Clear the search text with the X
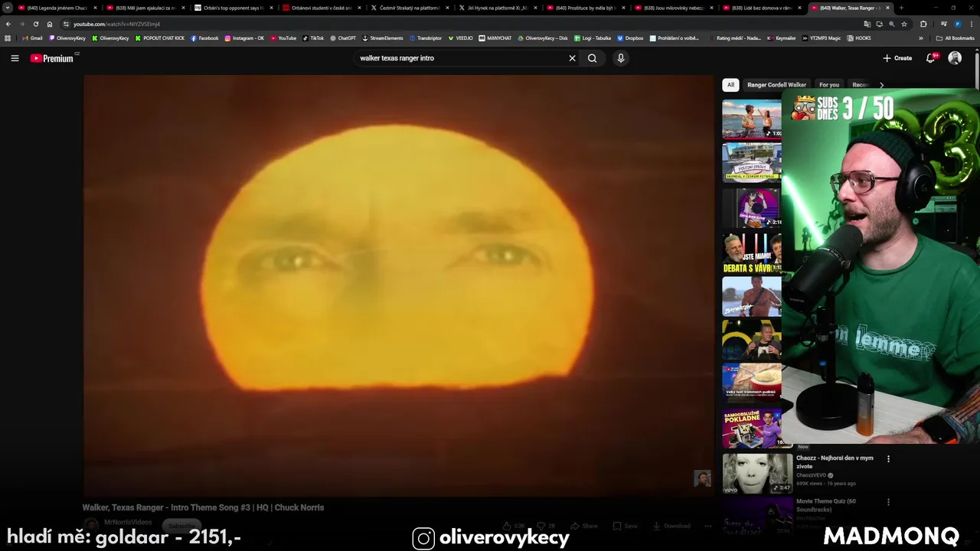Image resolution: width=980 pixels, height=551 pixels. [572, 58]
